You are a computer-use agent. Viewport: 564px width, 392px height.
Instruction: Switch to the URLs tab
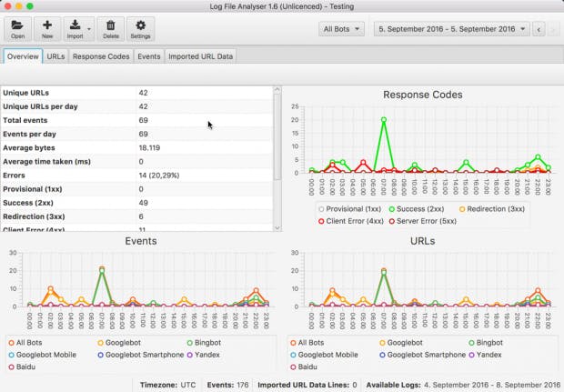[55, 56]
